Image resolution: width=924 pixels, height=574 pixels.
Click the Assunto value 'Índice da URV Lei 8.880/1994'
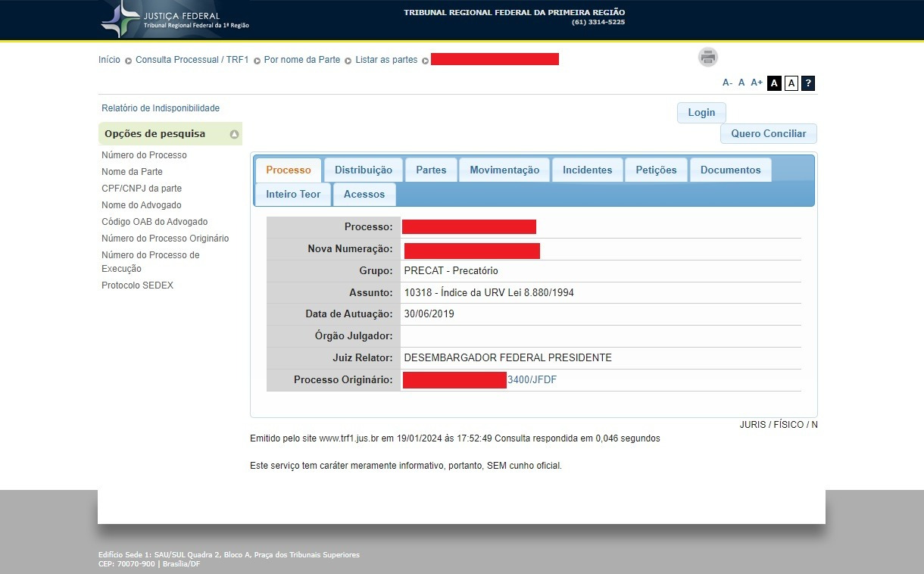tap(507, 293)
